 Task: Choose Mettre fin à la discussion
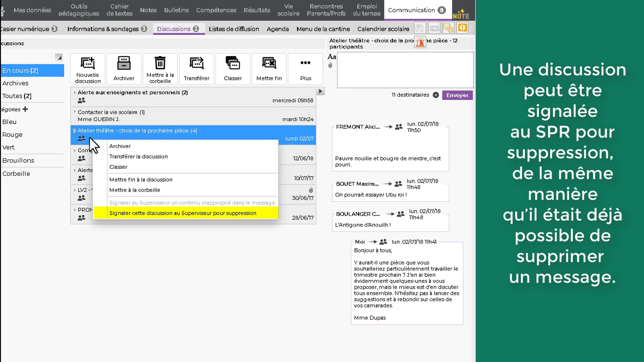141,180
